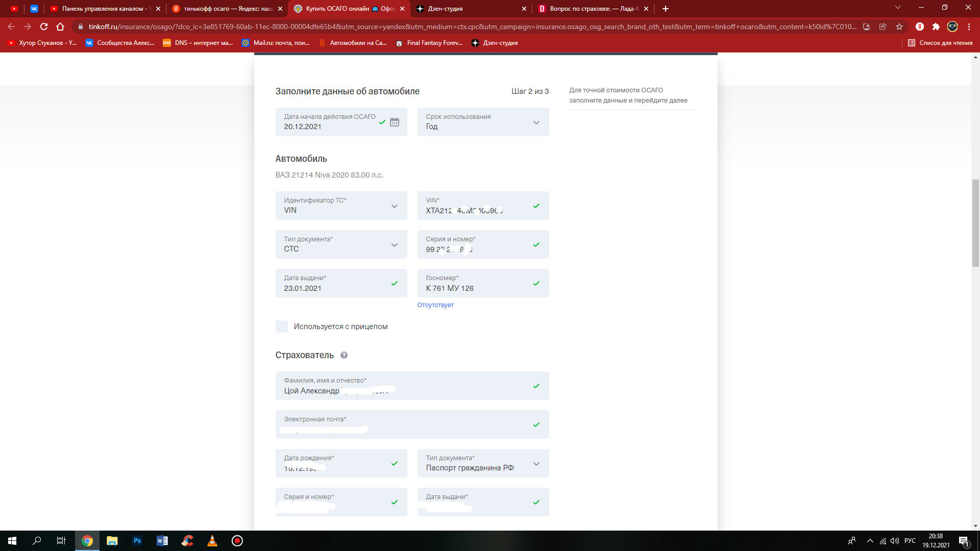Viewport: 980px width, 551px height.
Task: Bookmark this page with the star icon
Action: pyautogui.click(x=899, y=27)
